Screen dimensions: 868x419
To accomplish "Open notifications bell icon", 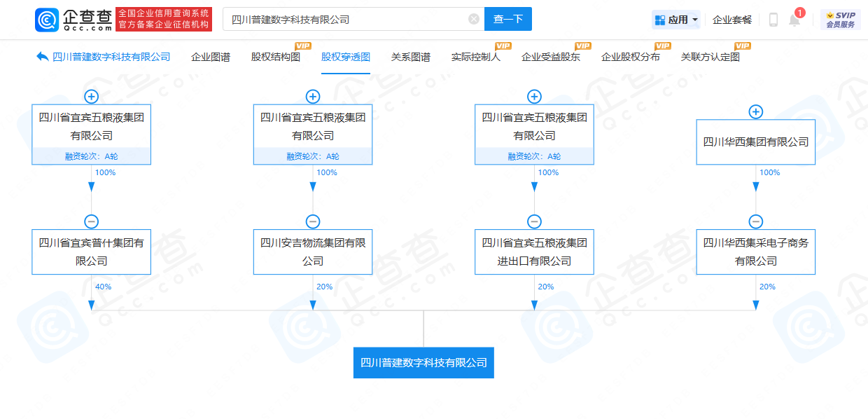I will click(794, 20).
